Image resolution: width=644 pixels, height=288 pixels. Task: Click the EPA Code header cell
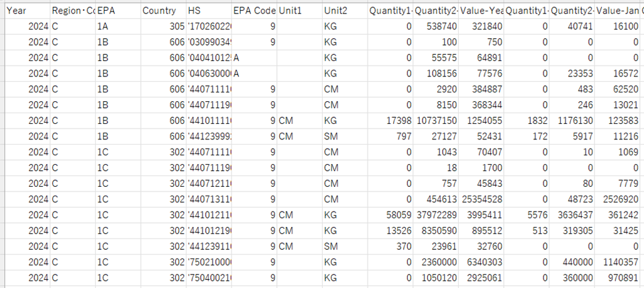pyautogui.click(x=254, y=11)
